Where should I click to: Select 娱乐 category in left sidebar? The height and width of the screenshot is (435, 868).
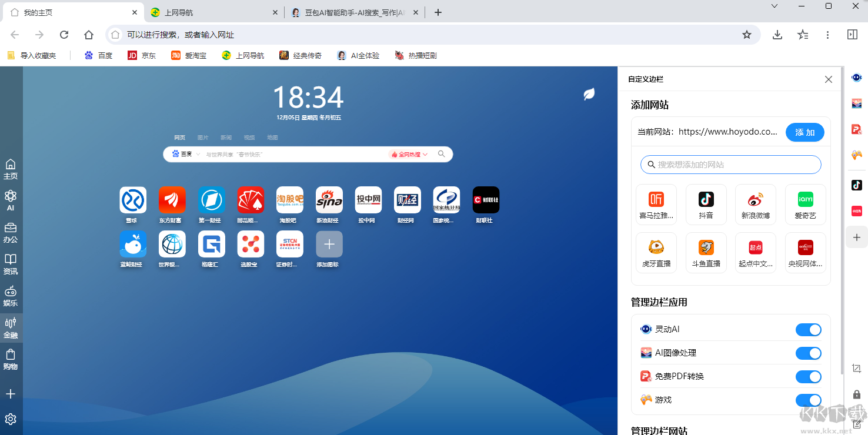[11, 296]
